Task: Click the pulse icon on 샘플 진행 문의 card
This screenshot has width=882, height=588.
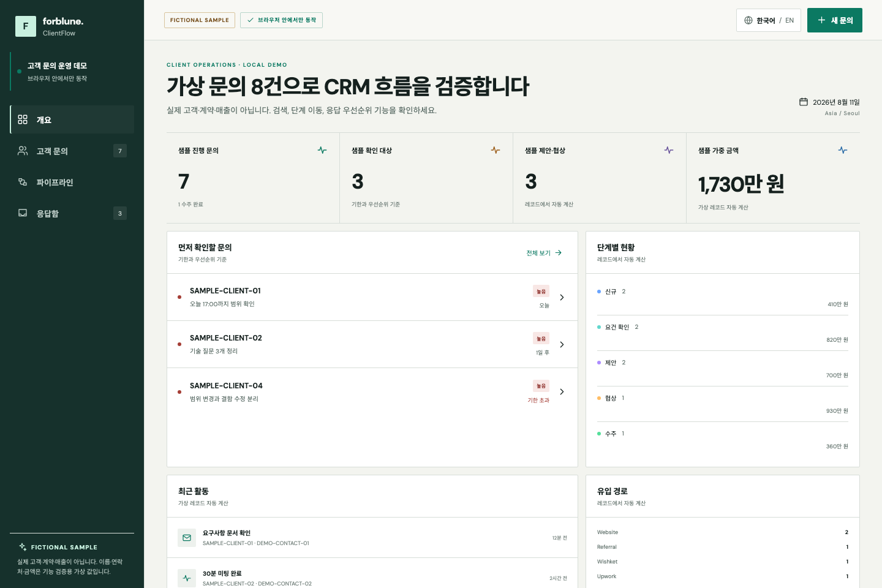Action: pos(322,150)
